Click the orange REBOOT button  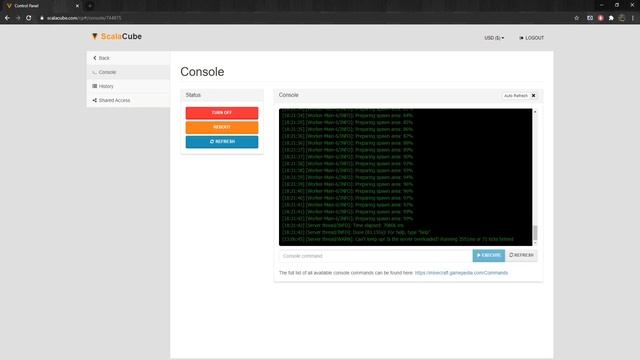(x=222, y=127)
